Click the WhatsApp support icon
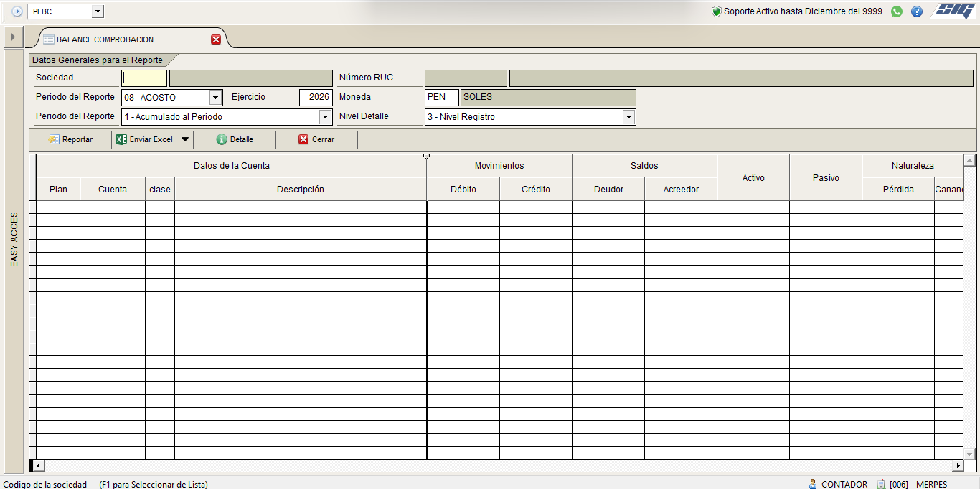The image size is (980, 489). tap(897, 11)
